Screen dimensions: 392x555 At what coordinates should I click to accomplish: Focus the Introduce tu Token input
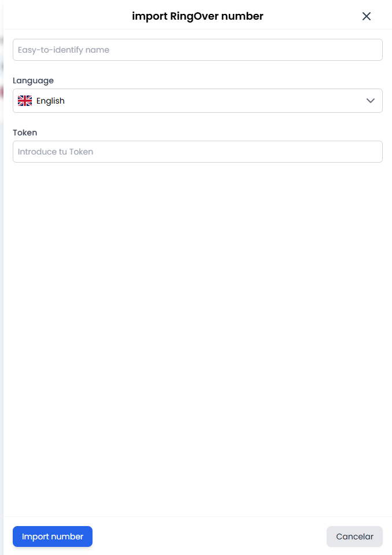(x=198, y=152)
